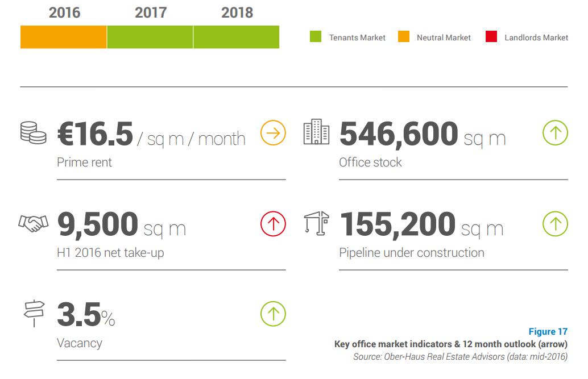The height and width of the screenshot is (379, 588).
Task: Click the green up arrow for Office stock
Action: [x=555, y=133]
